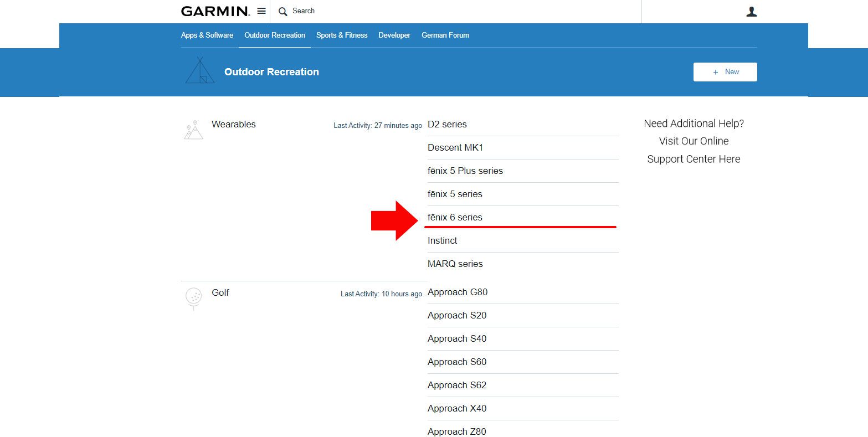The height and width of the screenshot is (437, 868).
Task: Open the Descent MK1 forum
Action: tap(455, 147)
